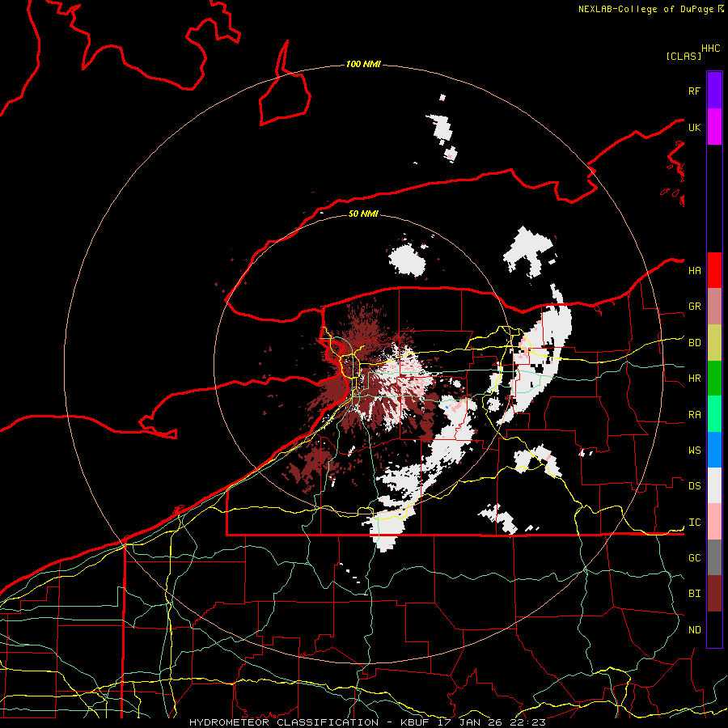Image resolution: width=728 pixels, height=728 pixels.
Task: Click the BI legend label
Action: 694,594
